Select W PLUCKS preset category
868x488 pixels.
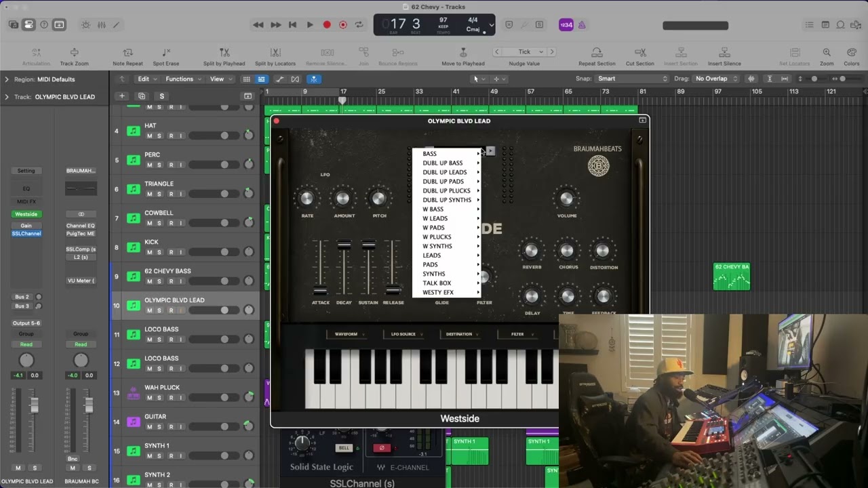(x=447, y=237)
